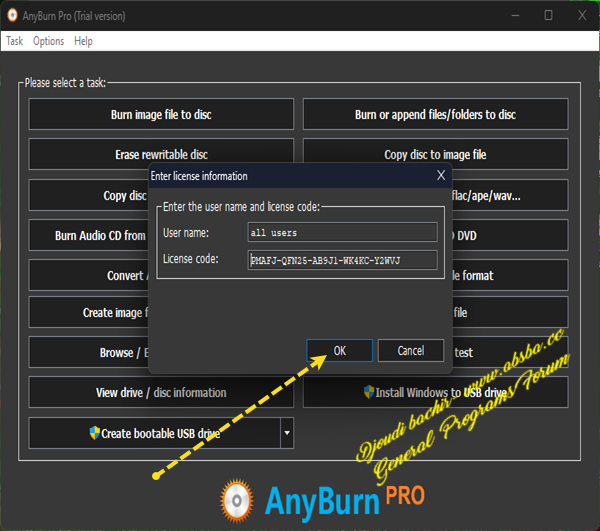The width and height of the screenshot is (600, 531).
Task: Open View drive / disc information
Action: tap(161, 392)
